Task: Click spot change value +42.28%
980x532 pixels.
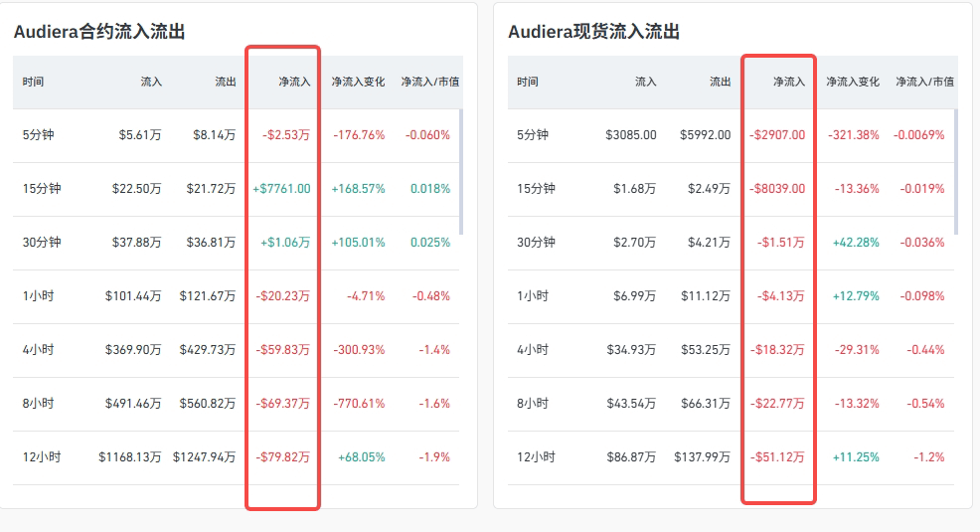Action: (856, 243)
